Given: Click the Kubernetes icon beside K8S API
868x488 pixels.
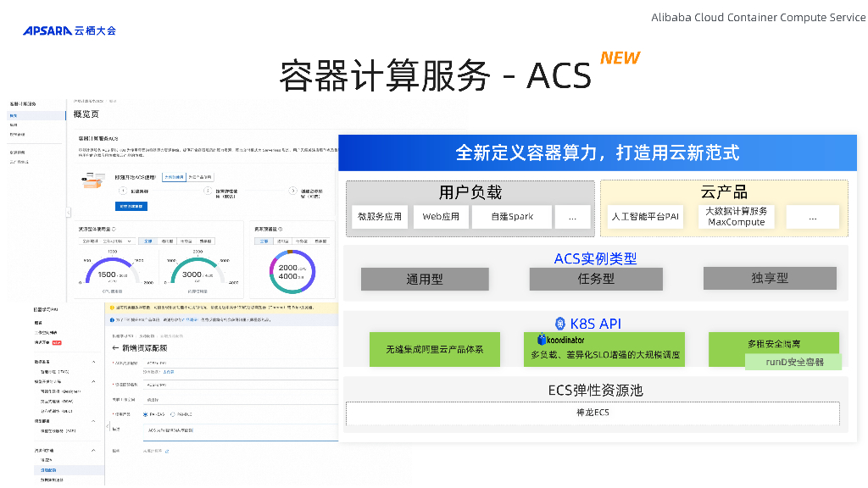Looking at the screenshot, I should (x=559, y=324).
